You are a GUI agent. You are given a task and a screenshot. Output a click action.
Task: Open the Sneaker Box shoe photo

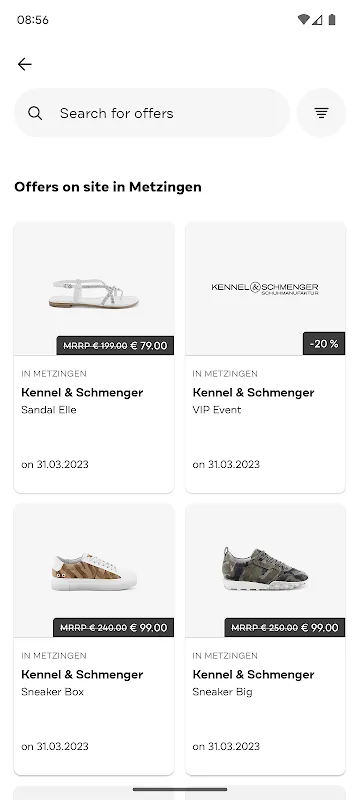coord(94,572)
